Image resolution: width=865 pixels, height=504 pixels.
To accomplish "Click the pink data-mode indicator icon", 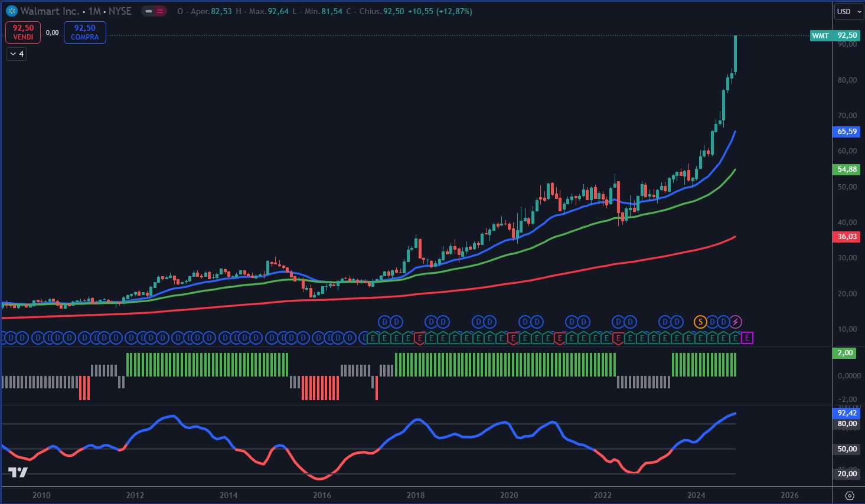I will (160, 11).
